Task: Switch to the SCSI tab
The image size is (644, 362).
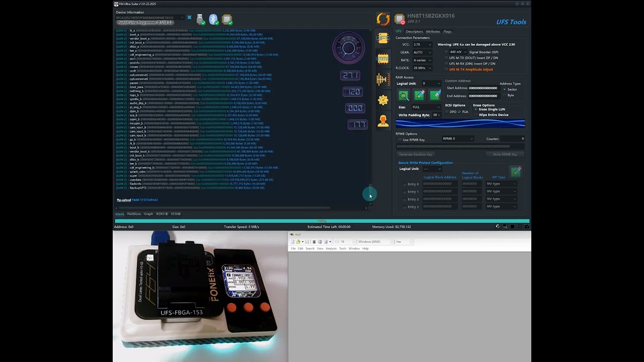Action: (x=176, y=214)
